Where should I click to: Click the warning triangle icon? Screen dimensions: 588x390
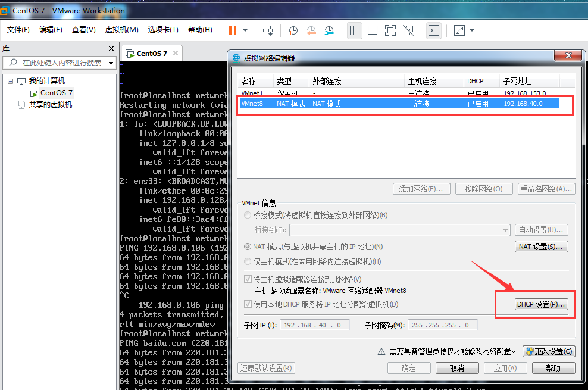(381, 351)
